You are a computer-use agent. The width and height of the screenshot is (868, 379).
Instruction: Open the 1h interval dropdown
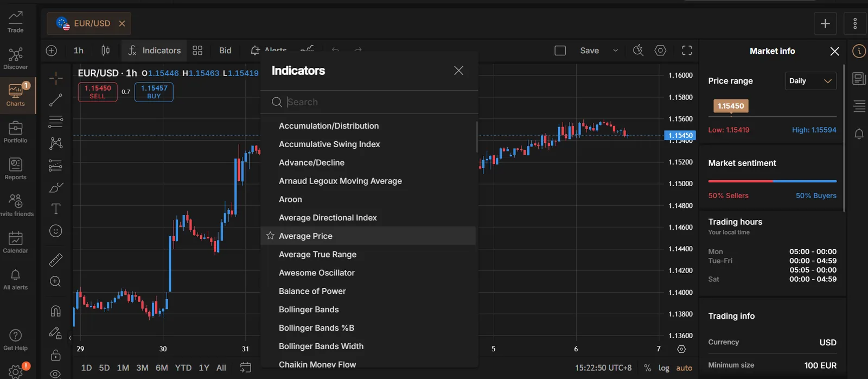(x=79, y=50)
